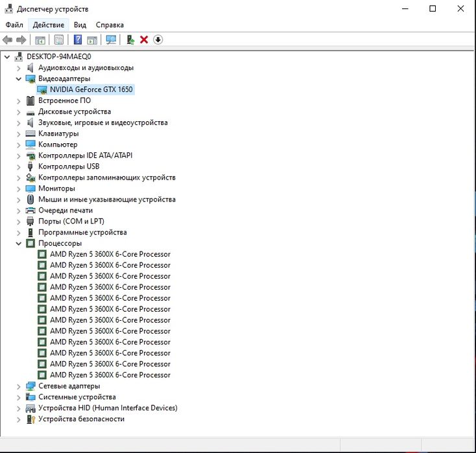Select the Компьютер label

58,145
